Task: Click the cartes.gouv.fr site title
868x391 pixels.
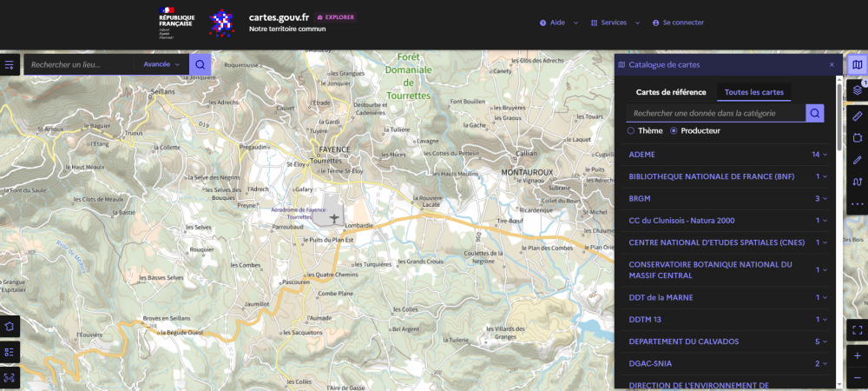Action: [x=279, y=17]
